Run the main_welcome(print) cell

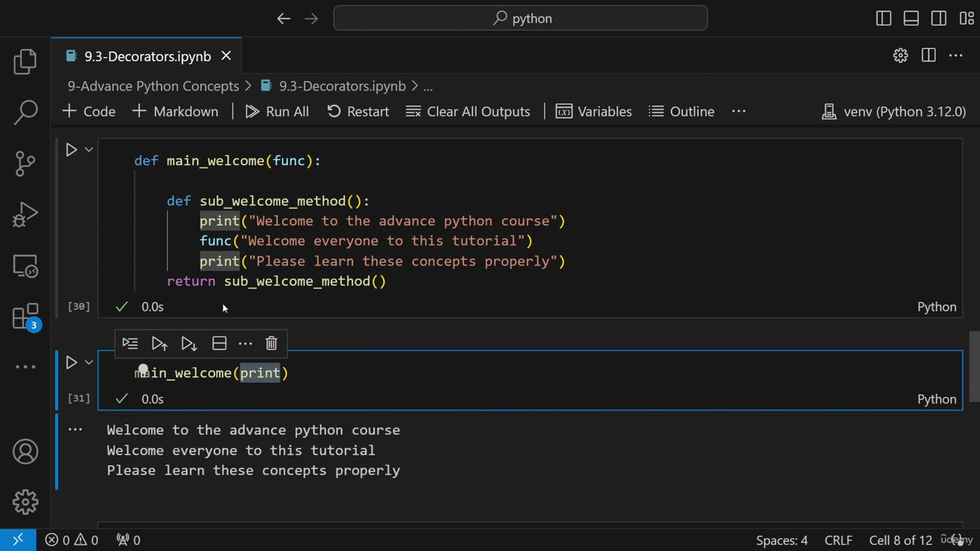point(71,363)
